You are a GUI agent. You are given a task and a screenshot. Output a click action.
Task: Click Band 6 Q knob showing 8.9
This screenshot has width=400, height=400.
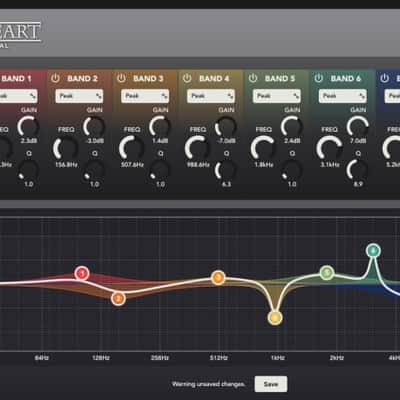pyautogui.click(x=358, y=170)
